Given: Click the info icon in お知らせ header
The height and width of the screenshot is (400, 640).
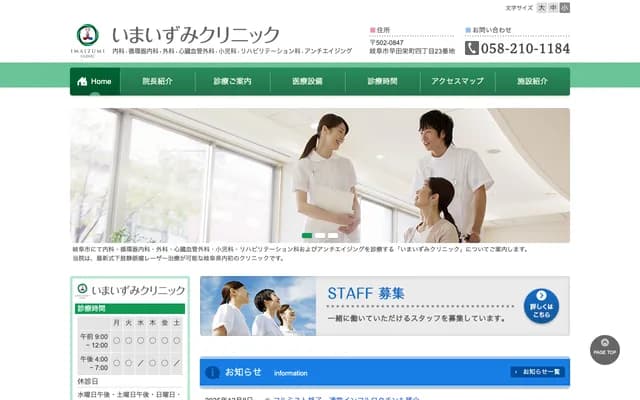Looking at the screenshot, I should 212,372.
